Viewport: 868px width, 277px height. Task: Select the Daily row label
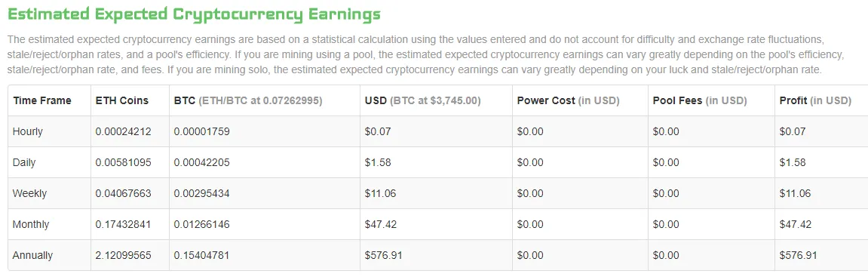pyautogui.click(x=24, y=163)
